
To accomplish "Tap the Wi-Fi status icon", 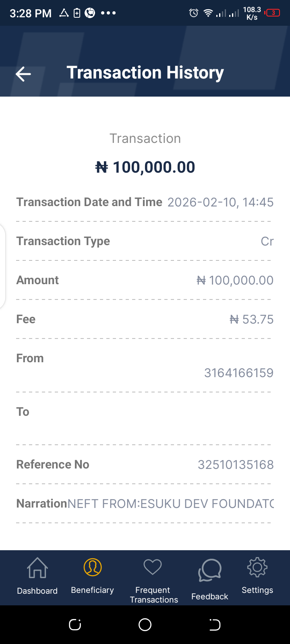I will [x=208, y=13].
